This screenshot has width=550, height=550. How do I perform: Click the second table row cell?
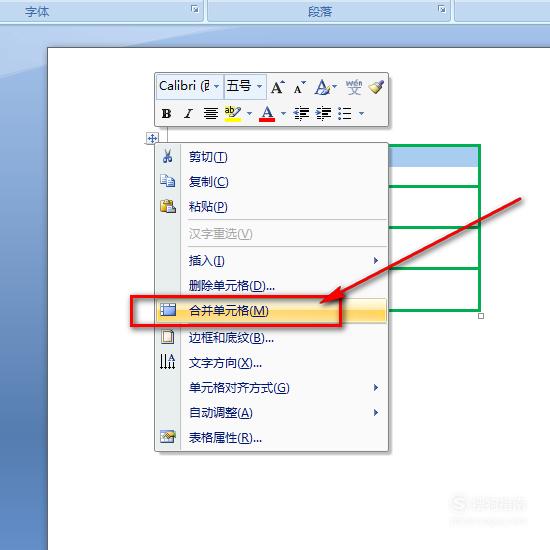[434, 207]
